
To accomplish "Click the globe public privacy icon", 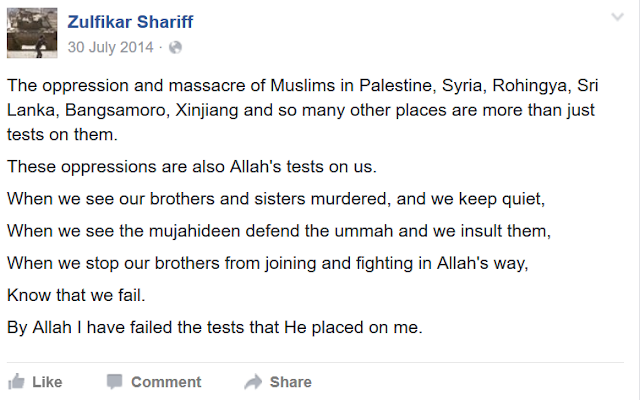I will [175, 47].
